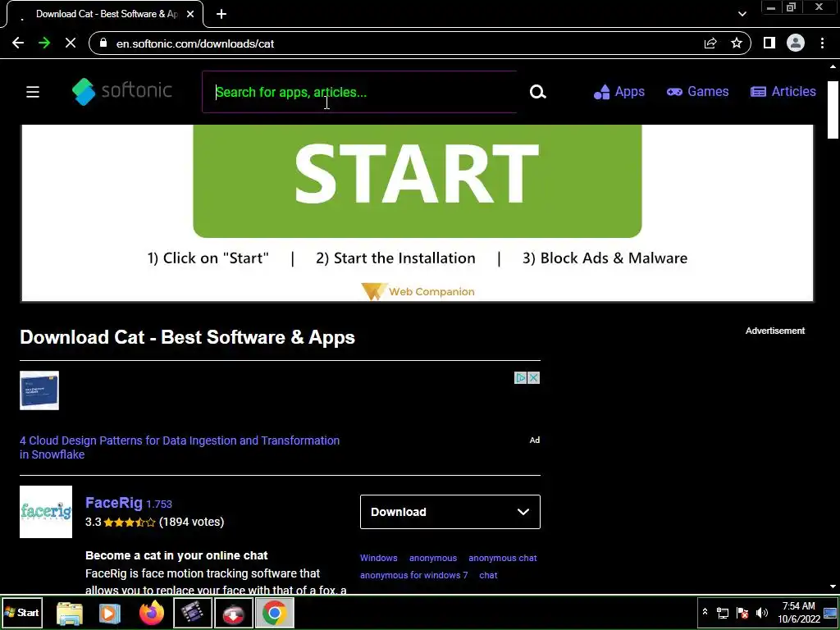Open the browser side panel icon
The height and width of the screenshot is (630, 840).
tap(769, 43)
